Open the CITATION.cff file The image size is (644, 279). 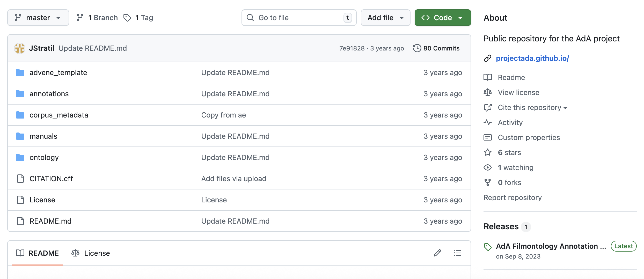coord(51,179)
